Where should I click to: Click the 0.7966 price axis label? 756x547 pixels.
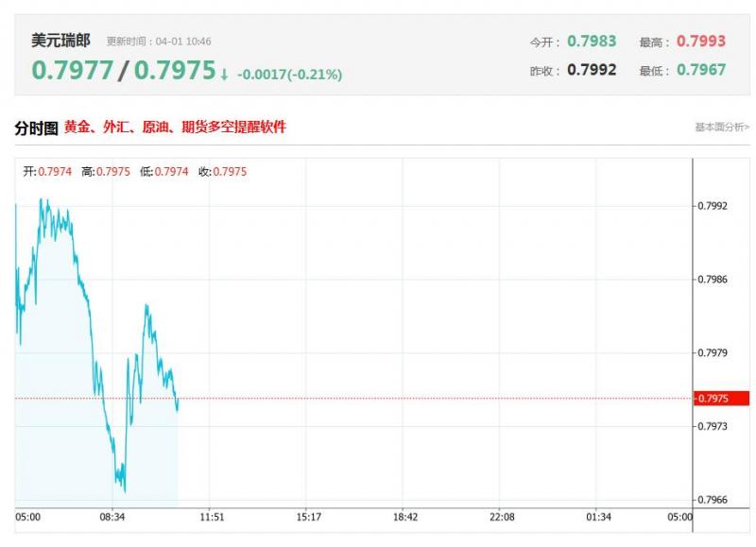coord(713,500)
